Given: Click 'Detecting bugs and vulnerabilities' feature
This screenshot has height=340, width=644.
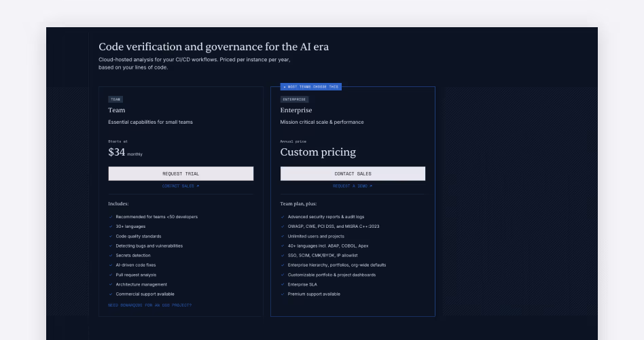Looking at the screenshot, I should [x=149, y=246].
